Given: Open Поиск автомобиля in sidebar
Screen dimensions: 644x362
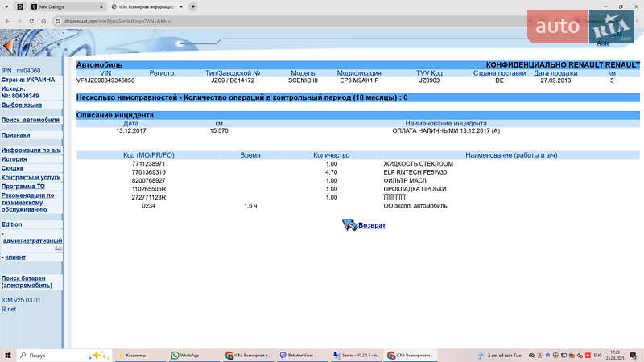Looking at the screenshot, I should click(31, 120).
